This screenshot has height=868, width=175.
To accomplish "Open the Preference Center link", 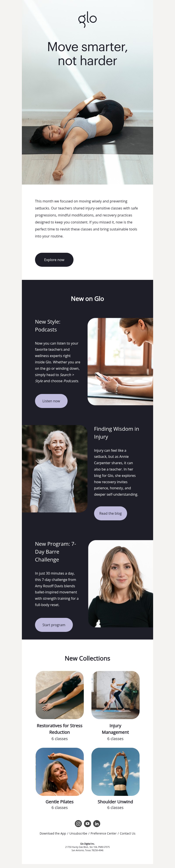I will [x=103, y=833].
